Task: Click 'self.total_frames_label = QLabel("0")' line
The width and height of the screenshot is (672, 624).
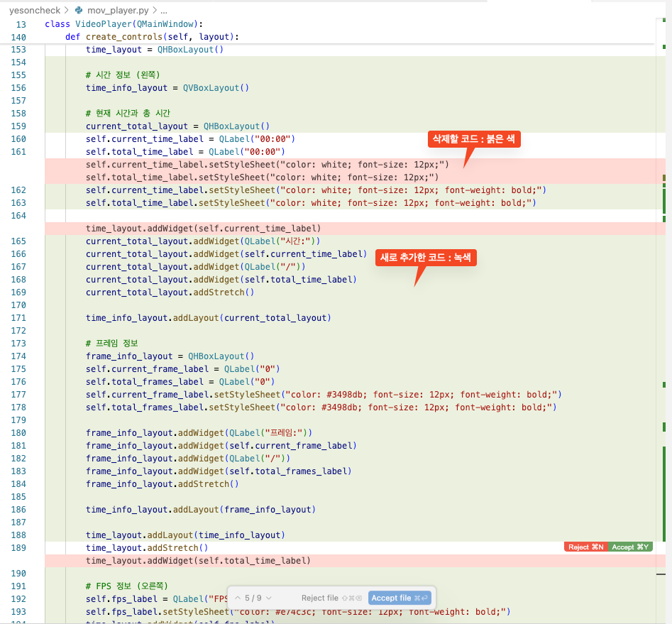Action: (x=180, y=382)
